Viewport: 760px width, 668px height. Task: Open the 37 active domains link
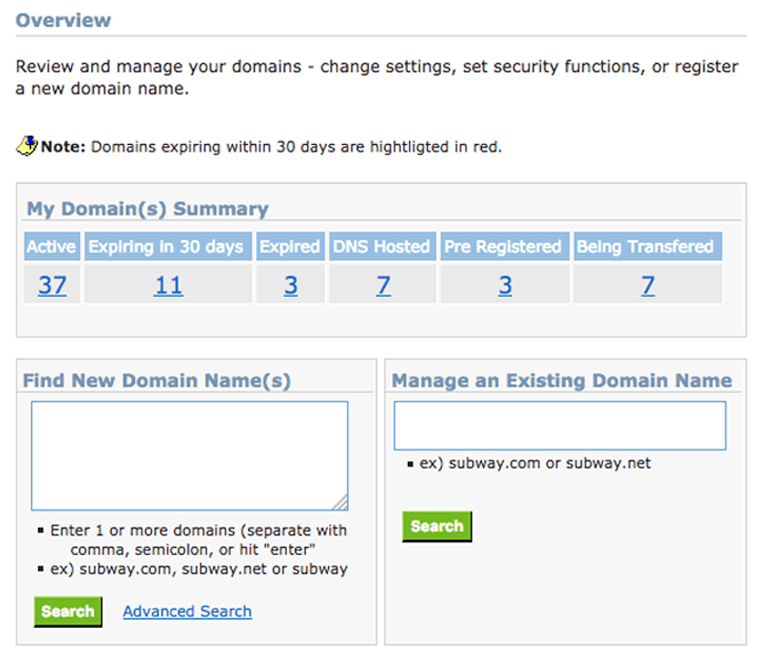tap(52, 285)
